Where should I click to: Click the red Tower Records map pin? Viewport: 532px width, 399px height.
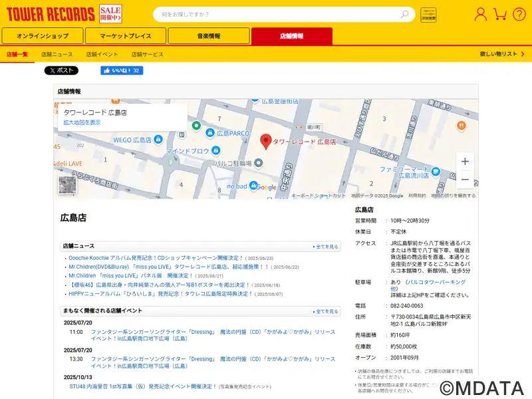point(266,142)
